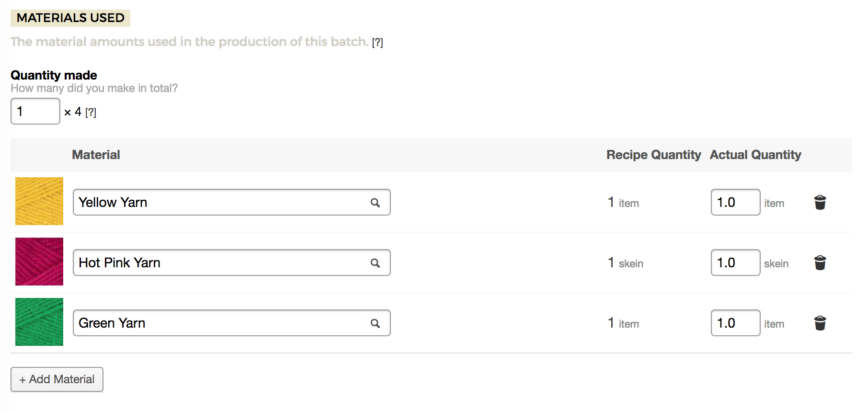This screenshot has height=411, width=868.
Task: Click the green yarn thumbnail image
Action: click(x=39, y=322)
